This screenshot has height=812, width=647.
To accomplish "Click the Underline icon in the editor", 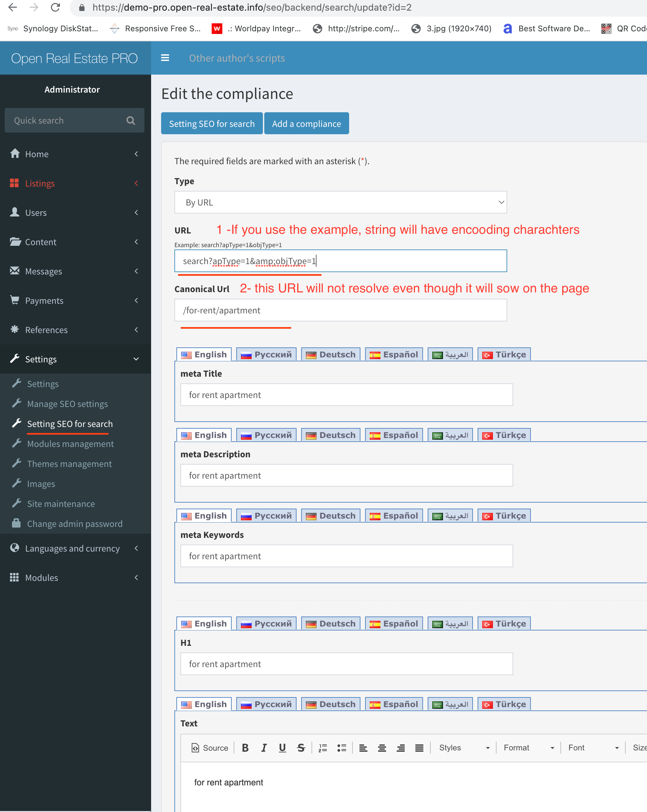I will (x=282, y=748).
